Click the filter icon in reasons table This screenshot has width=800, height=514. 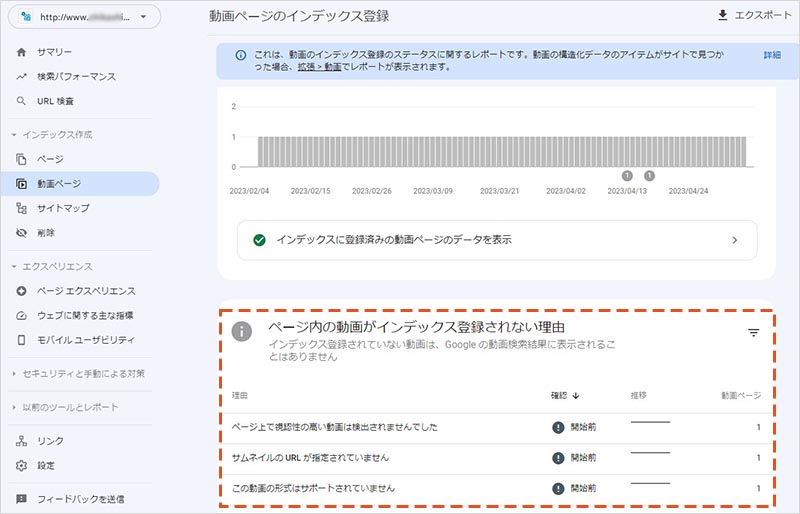click(x=753, y=333)
